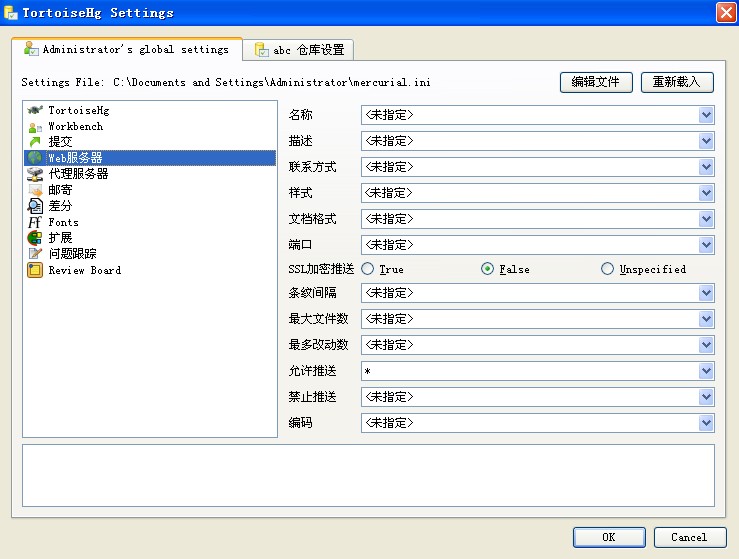Screen dimensions: 739x559
Task: Click the TortoiseHg Settings title bar icon
Action: 10,13
